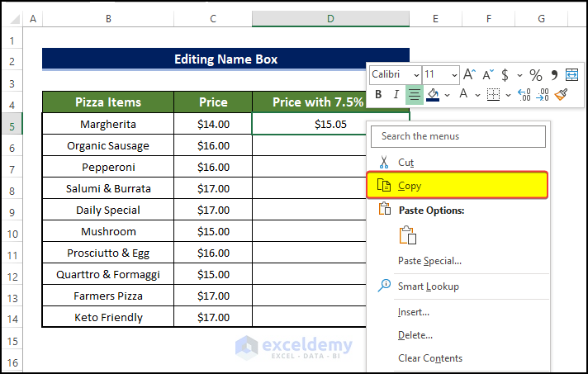Screen dimensions: 588x374
Task: Select the Pepperoni cell
Action: (x=108, y=167)
